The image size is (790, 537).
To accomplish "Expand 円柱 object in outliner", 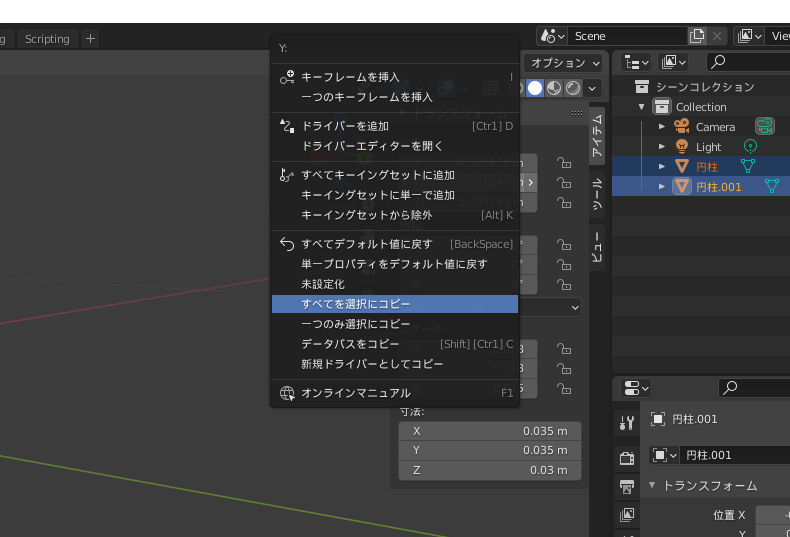I will pyautogui.click(x=662, y=166).
